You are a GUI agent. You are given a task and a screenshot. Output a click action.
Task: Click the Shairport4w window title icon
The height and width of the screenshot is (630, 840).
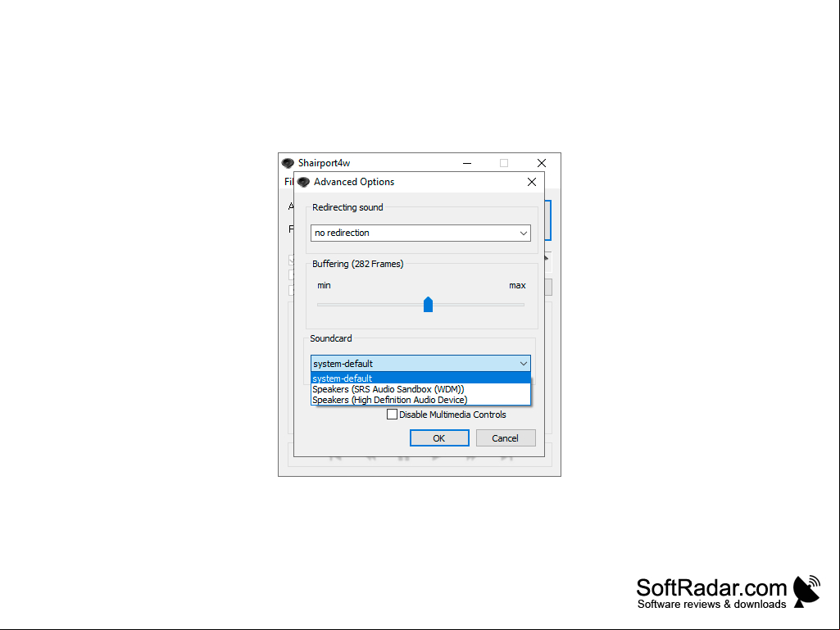288,163
